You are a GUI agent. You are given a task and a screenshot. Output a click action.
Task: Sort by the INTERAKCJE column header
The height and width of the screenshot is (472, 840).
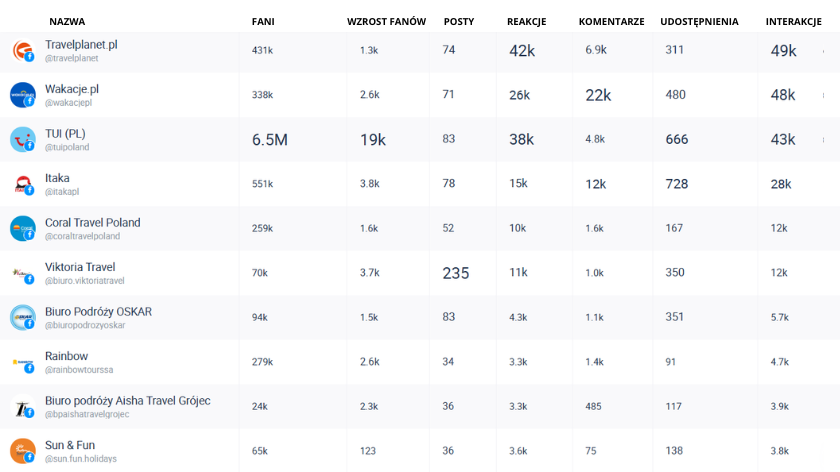coord(793,21)
